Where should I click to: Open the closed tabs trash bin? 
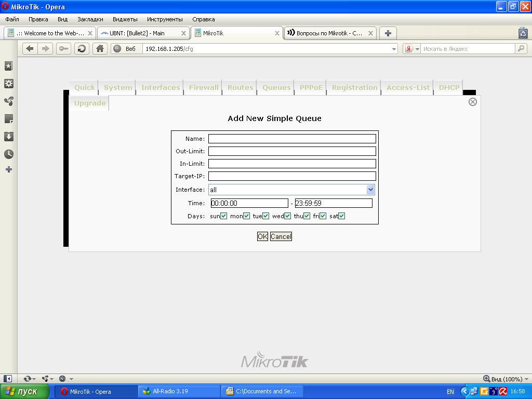[x=523, y=33]
